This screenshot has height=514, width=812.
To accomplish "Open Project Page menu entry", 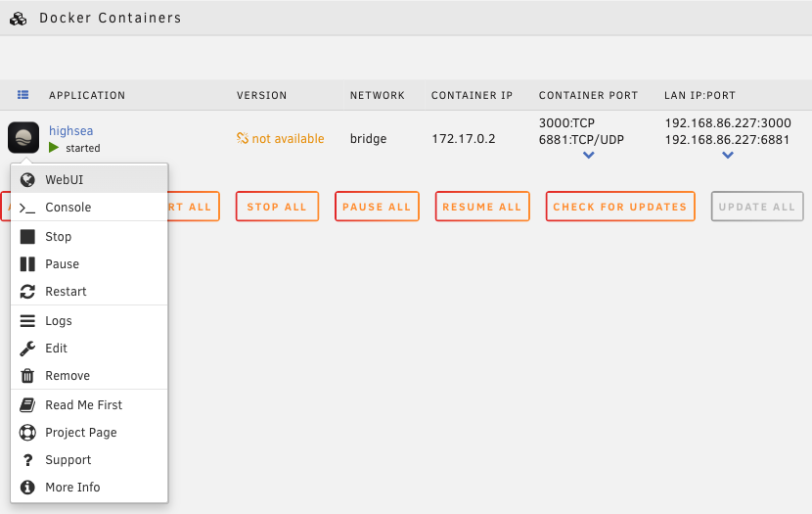I will click(89, 433).
